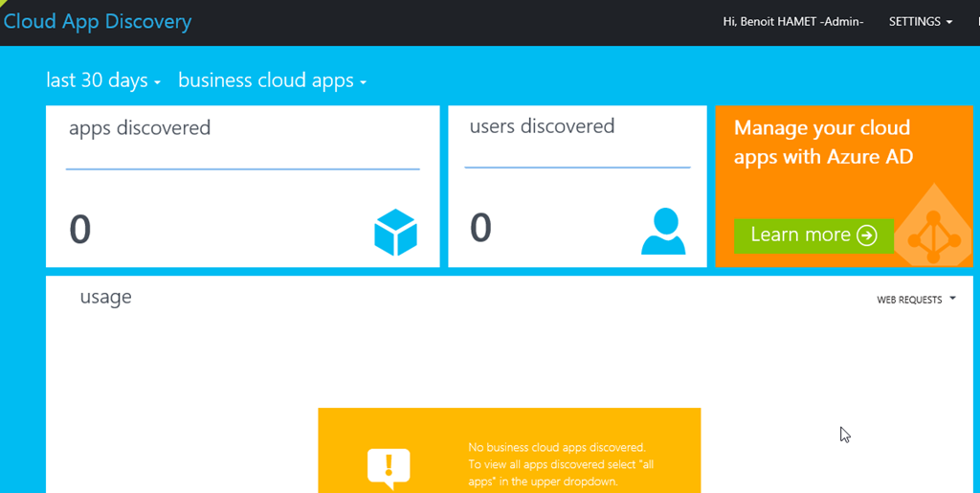Image resolution: width=980 pixels, height=493 pixels.
Task: Click the 'Manage your cloud apps' tile heading
Action: (823, 142)
